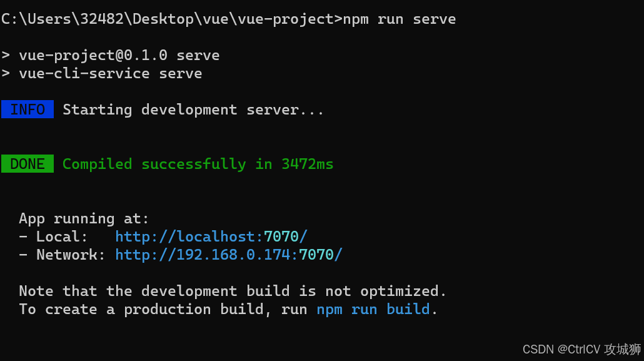Open the Network http://192.168.0.174:7070/ link
This screenshot has height=361, width=644.
pos(229,255)
